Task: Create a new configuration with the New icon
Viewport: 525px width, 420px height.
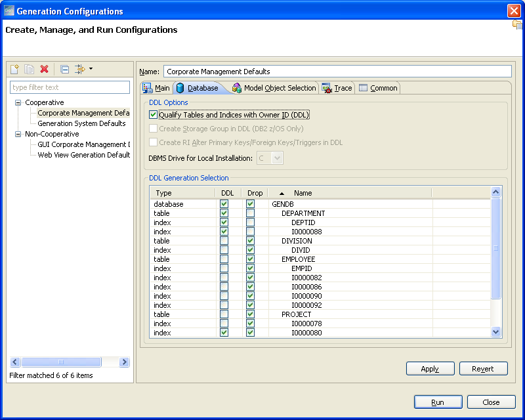Action: [14, 69]
